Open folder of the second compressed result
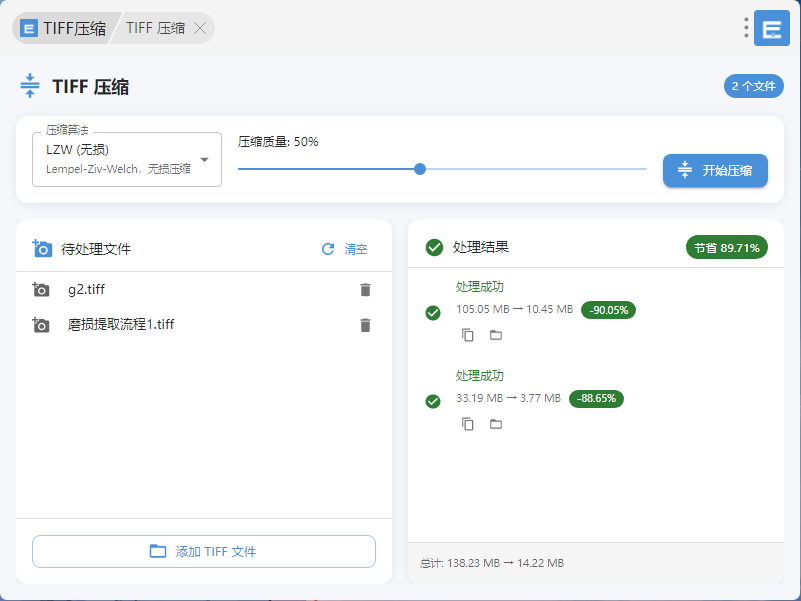The height and width of the screenshot is (601, 801). coord(496,424)
